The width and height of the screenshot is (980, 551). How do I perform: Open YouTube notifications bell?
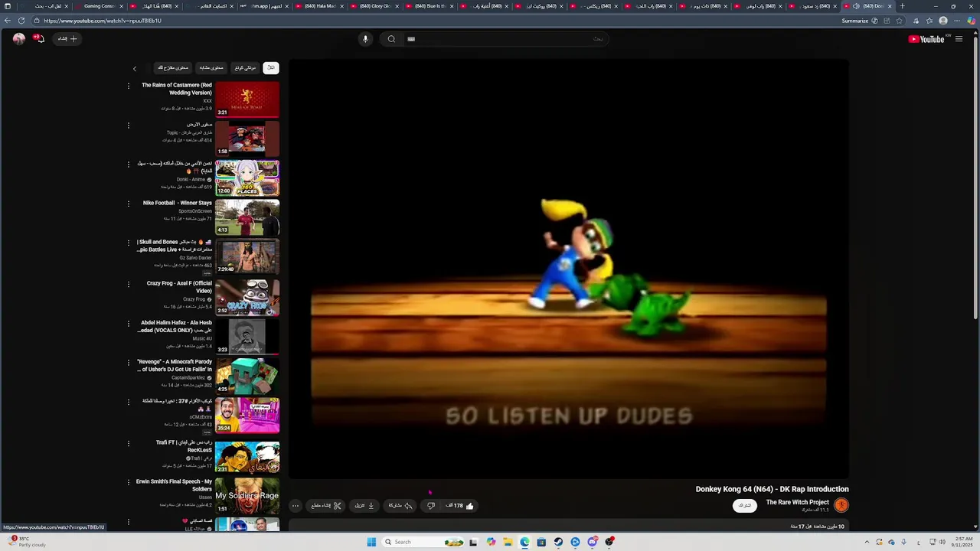[x=38, y=39]
